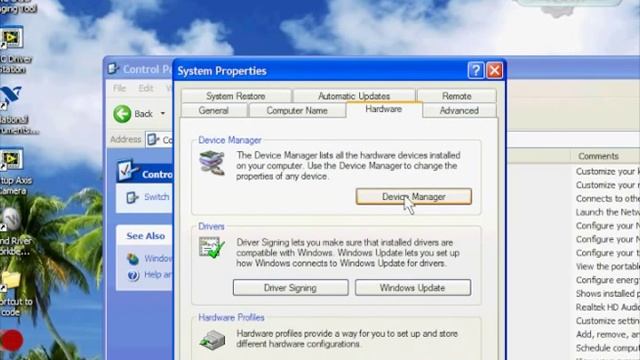Click the Hardware Profiles section icon

click(212, 340)
